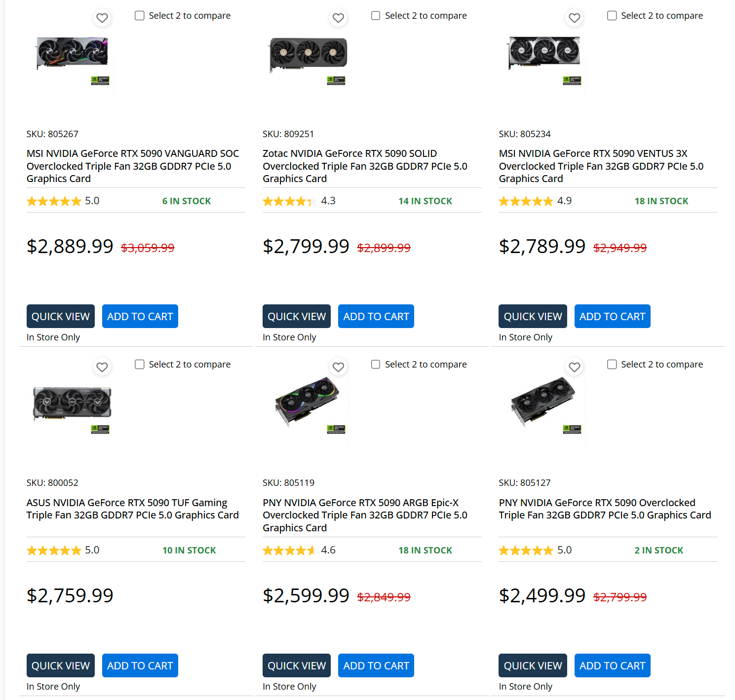Wishlist the MSI VENTUS 3X heart icon

[574, 18]
